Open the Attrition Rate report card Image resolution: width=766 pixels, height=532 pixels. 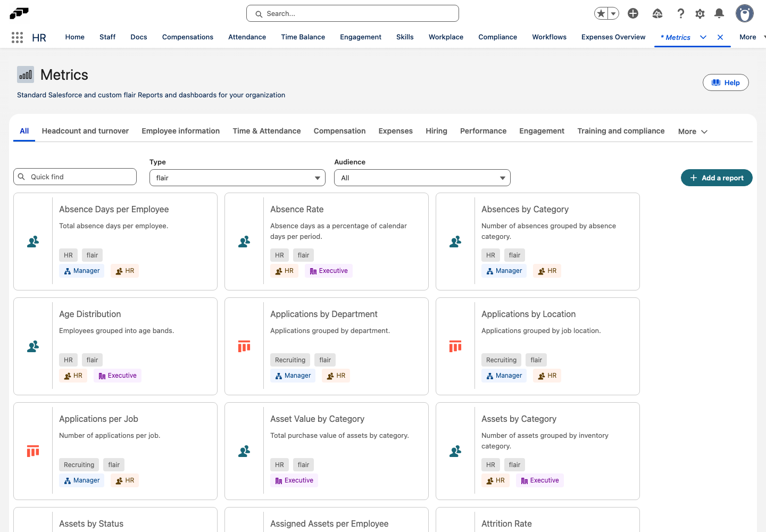[x=506, y=524]
